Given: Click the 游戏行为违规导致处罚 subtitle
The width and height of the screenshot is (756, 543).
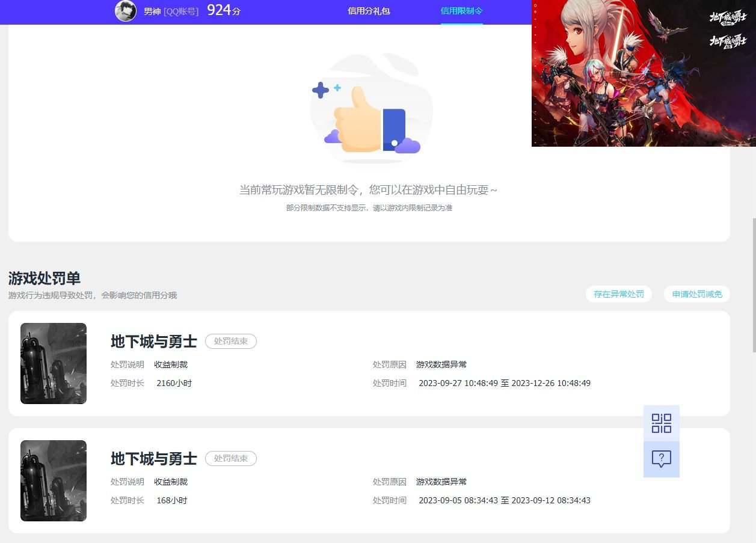Looking at the screenshot, I should [93, 295].
